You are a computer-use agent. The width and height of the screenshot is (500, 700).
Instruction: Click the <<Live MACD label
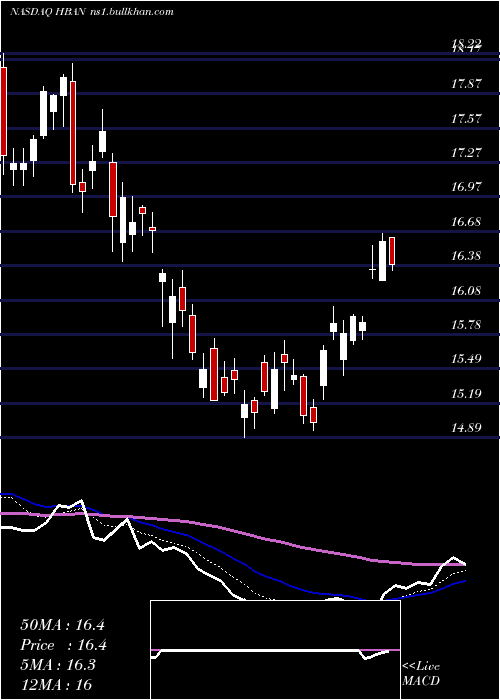[421, 673]
